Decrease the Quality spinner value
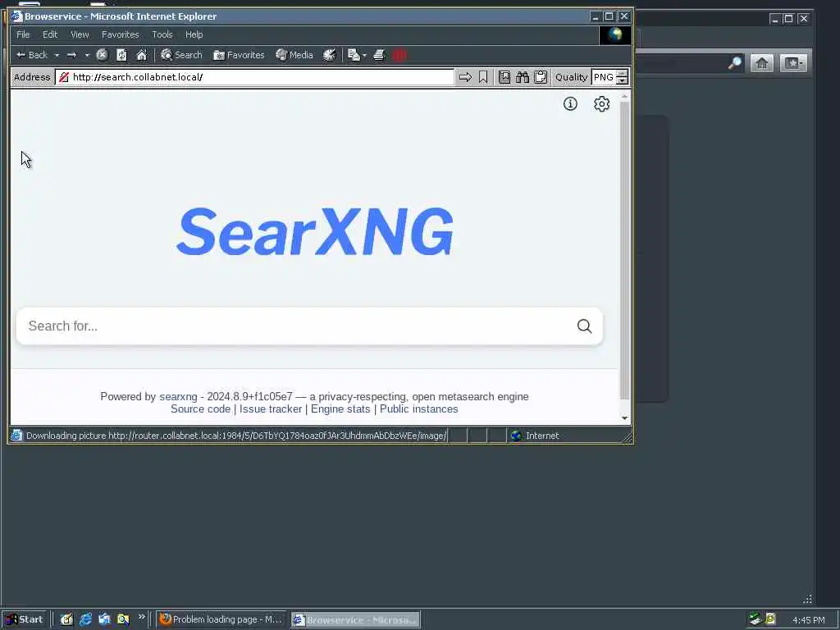 point(622,81)
